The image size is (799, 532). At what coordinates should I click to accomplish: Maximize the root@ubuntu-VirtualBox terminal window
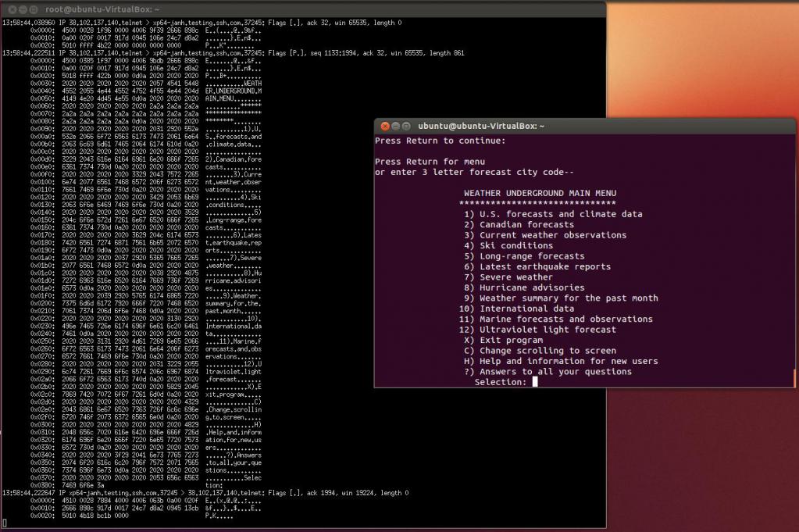click(x=34, y=9)
